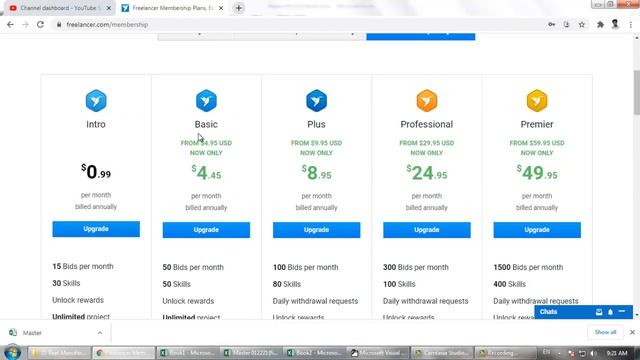Click the volume icon in system tray
The width and height of the screenshot is (640, 360).
point(593,353)
